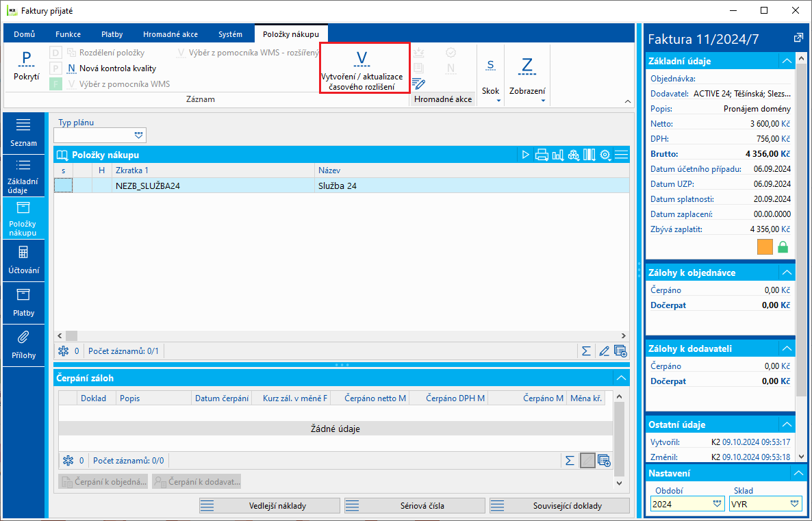Click snowflake icon in Položky nákupu status bar
Screen dimensions: 812x521
[63, 351]
